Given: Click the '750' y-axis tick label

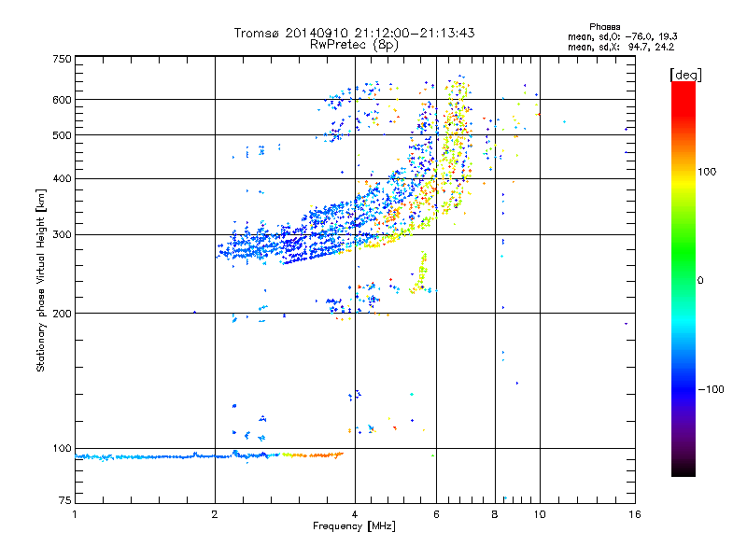Looking at the screenshot, I should pyautogui.click(x=62, y=59).
